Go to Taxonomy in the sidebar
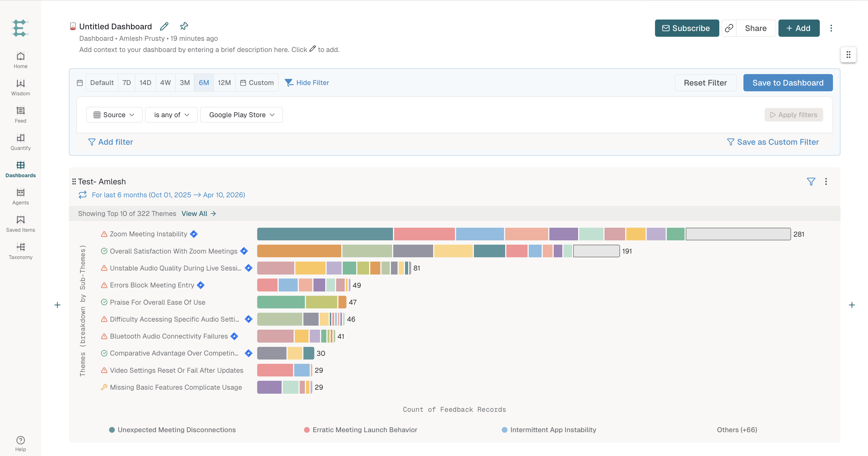The image size is (868, 456). coord(21,251)
